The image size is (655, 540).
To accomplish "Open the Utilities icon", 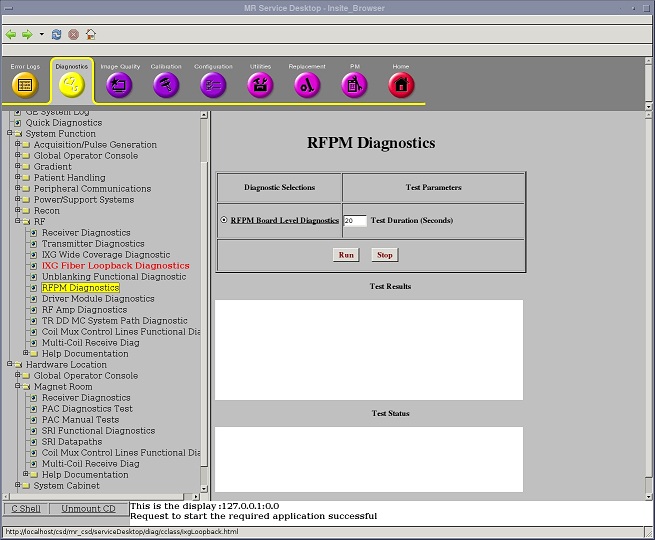I will point(260,85).
